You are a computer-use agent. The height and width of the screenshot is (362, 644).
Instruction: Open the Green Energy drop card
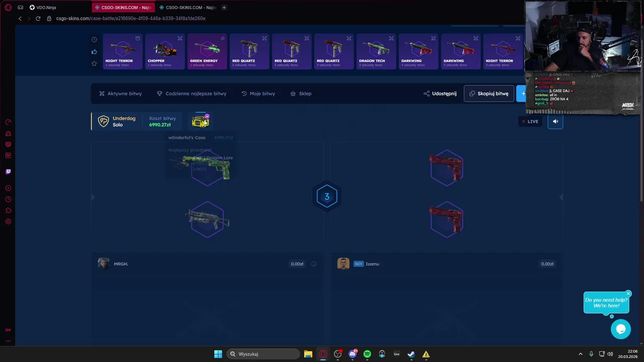207,51
